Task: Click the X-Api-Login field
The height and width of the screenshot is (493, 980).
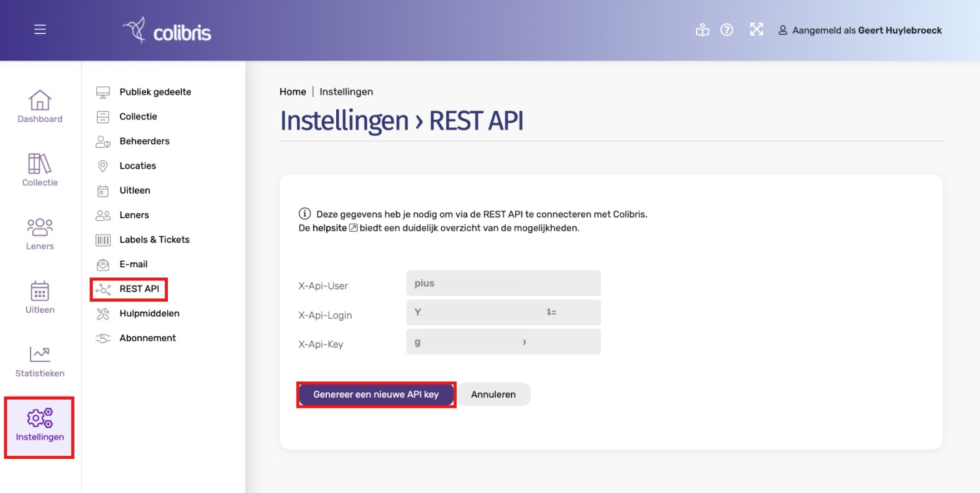Action: 503,312
